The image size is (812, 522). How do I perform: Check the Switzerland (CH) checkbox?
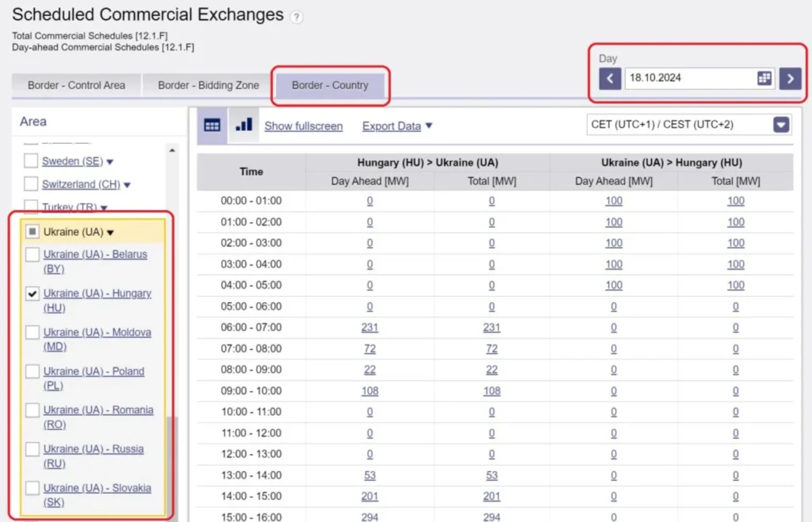tap(31, 184)
